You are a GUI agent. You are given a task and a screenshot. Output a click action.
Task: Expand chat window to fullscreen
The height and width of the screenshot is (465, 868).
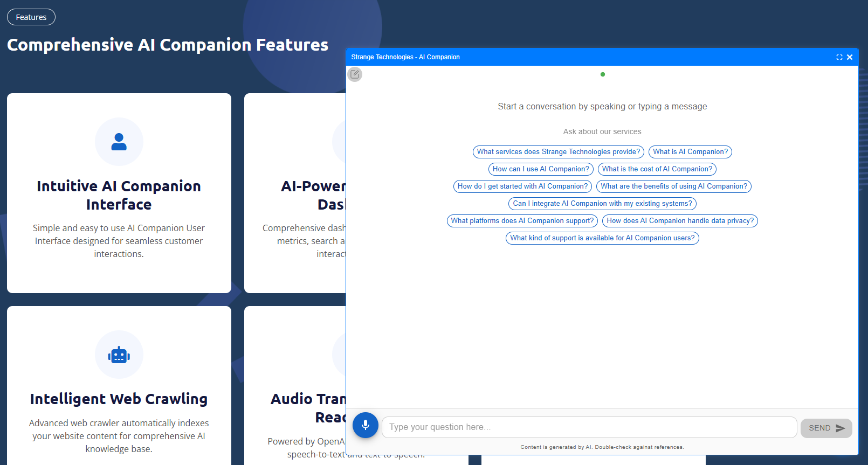[839, 57]
